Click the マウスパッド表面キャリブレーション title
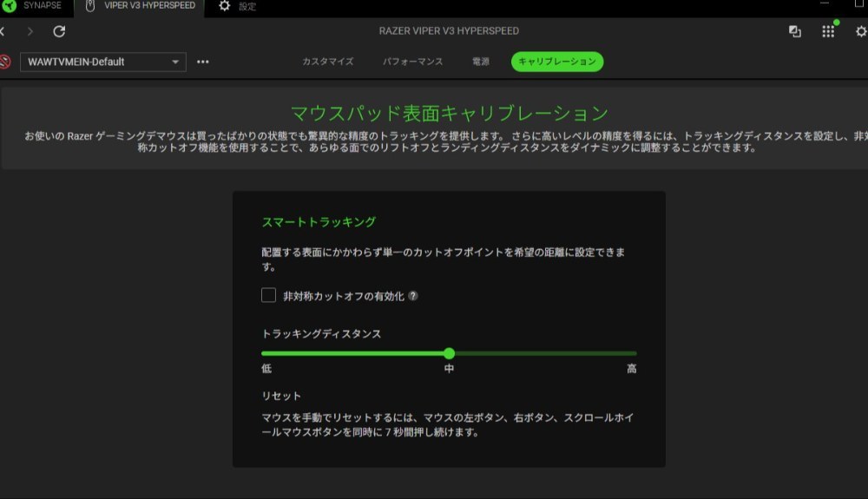868x499 pixels. point(450,114)
